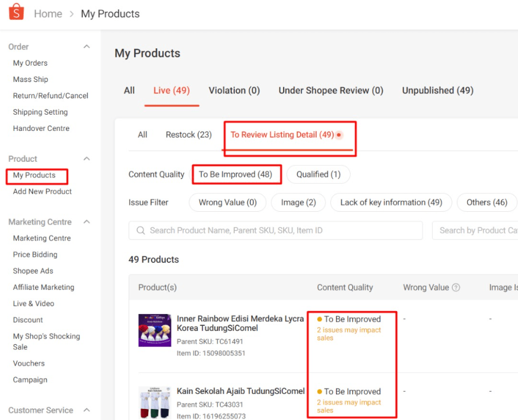Open My Shop's Shocking Sale

47,341
